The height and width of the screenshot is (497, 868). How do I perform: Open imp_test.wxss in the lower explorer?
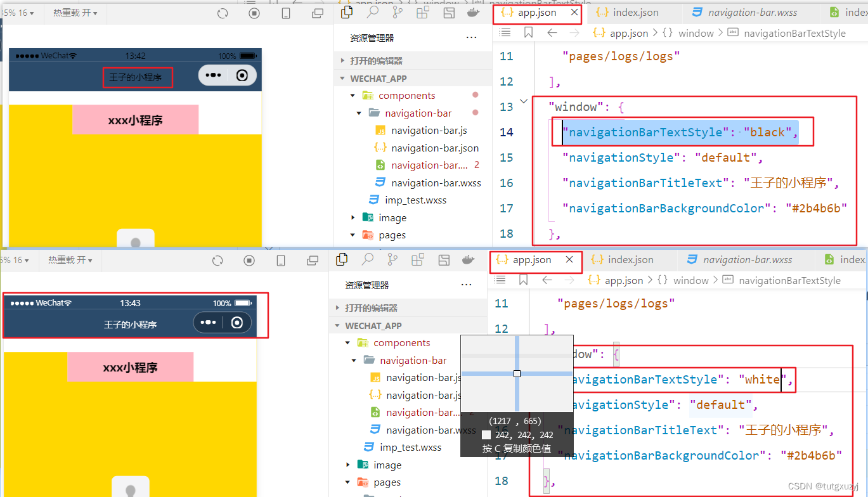410,448
